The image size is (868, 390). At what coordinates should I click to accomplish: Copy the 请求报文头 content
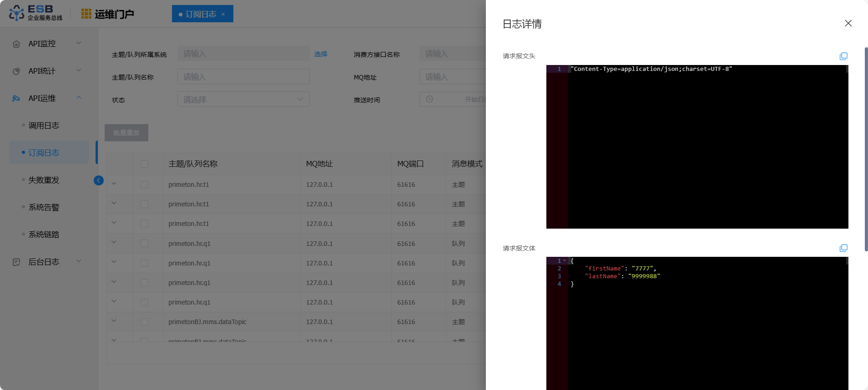click(x=843, y=56)
